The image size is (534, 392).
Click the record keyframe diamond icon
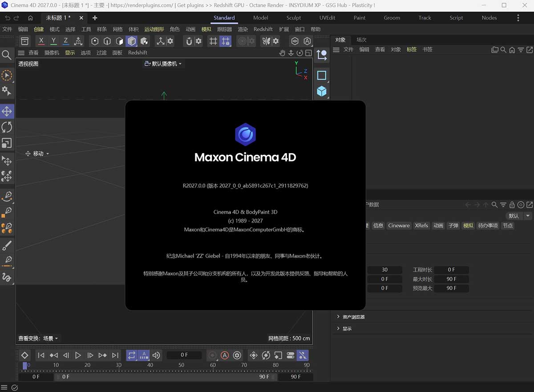click(24, 355)
